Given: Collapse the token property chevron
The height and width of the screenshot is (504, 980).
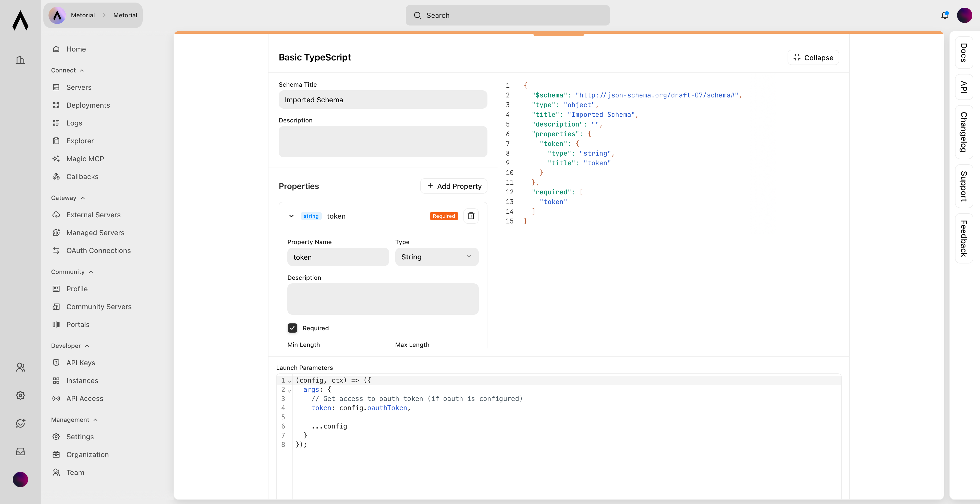Looking at the screenshot, I should 291,216.
